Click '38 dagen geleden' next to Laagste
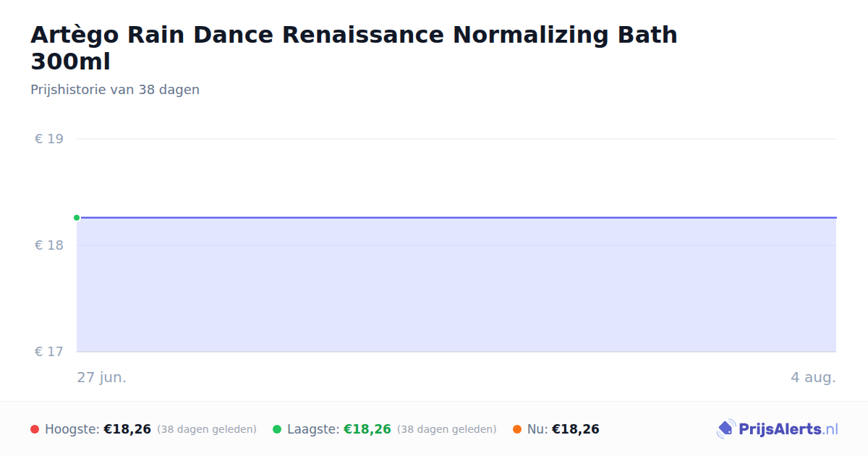 point(447,429)
